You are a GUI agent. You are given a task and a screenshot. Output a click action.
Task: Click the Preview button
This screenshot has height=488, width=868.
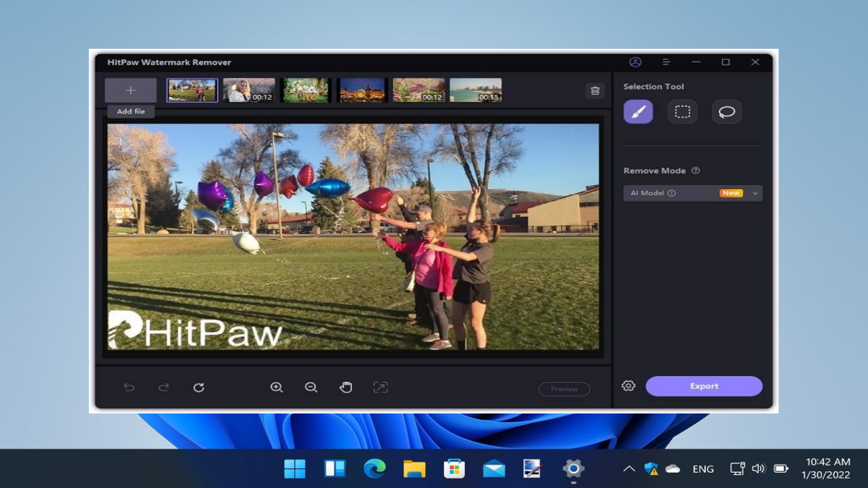564,389
